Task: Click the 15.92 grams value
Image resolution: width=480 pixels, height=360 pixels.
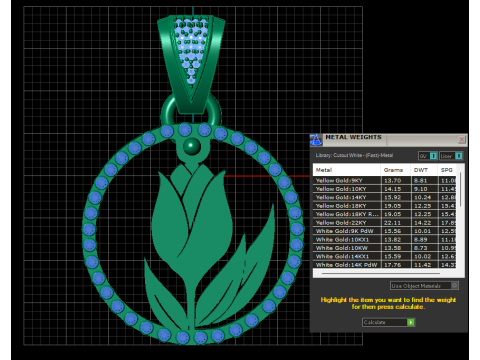Action: pyautogui.click(x=392, y=197)
